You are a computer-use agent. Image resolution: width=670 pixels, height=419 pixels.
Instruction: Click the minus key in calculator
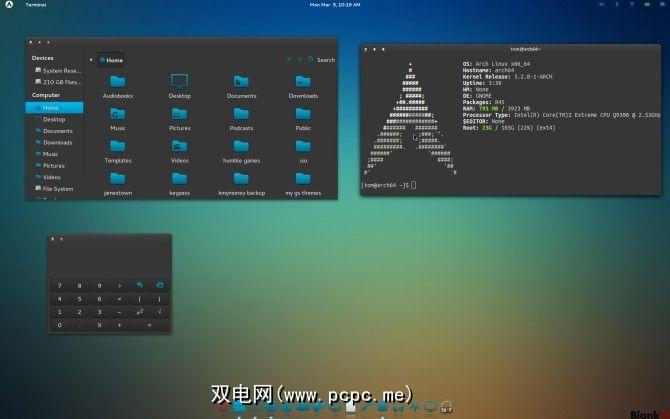120,312
